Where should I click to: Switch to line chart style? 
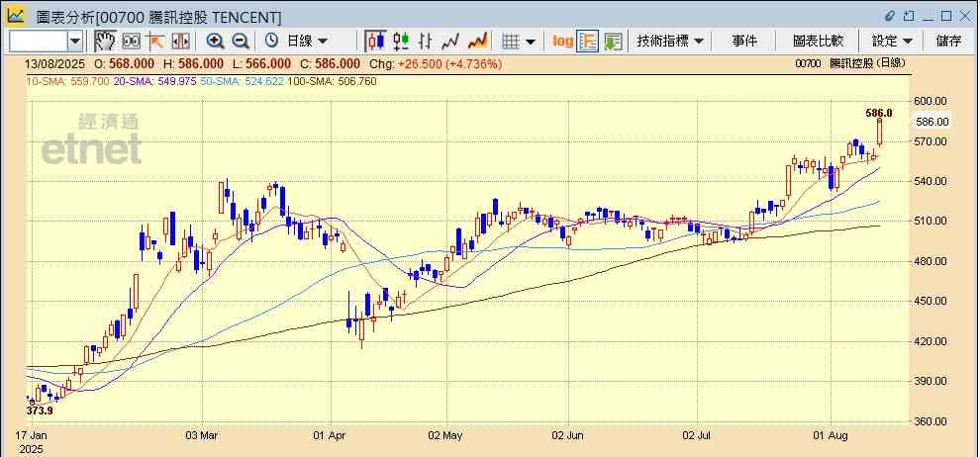click(x=450, y=42)
